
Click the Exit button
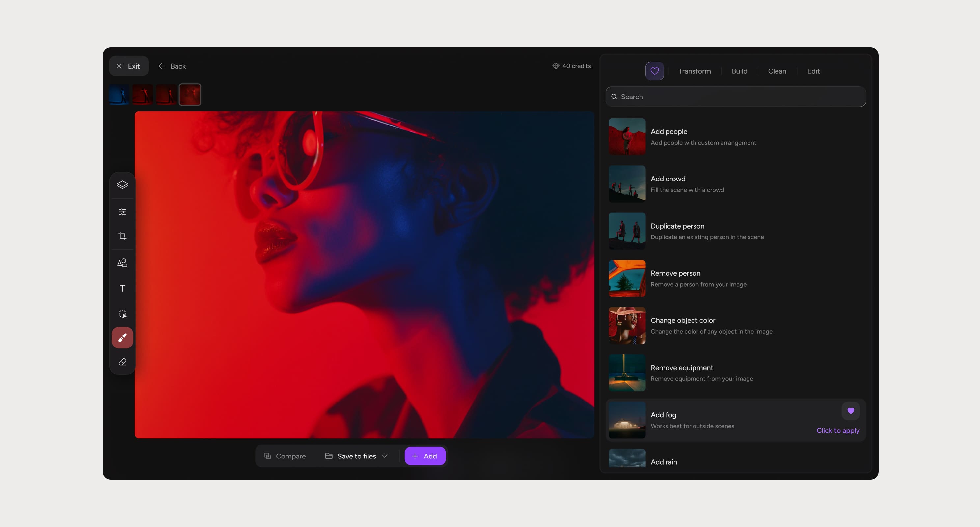click(x=128, y=66)
